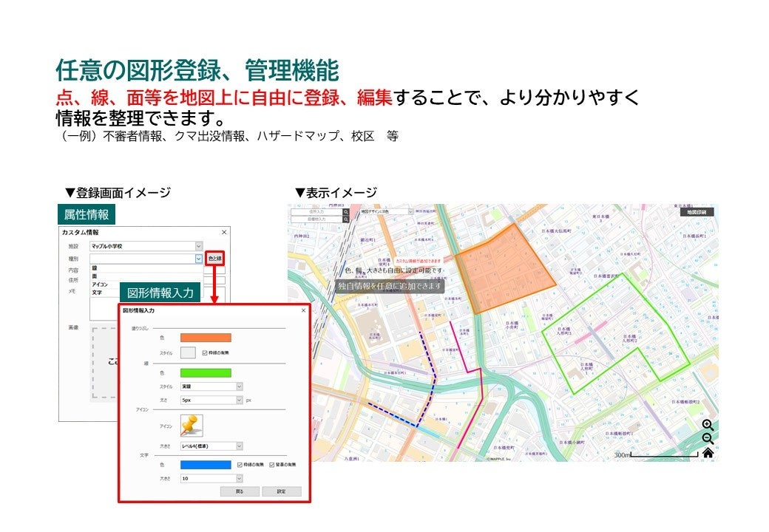Click the 住所入力 search magnifier icon
This screenshot has width=769, height=532.
coord(346,212)
